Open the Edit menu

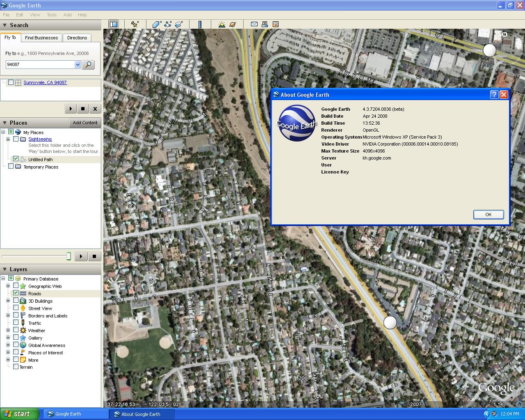20,15
